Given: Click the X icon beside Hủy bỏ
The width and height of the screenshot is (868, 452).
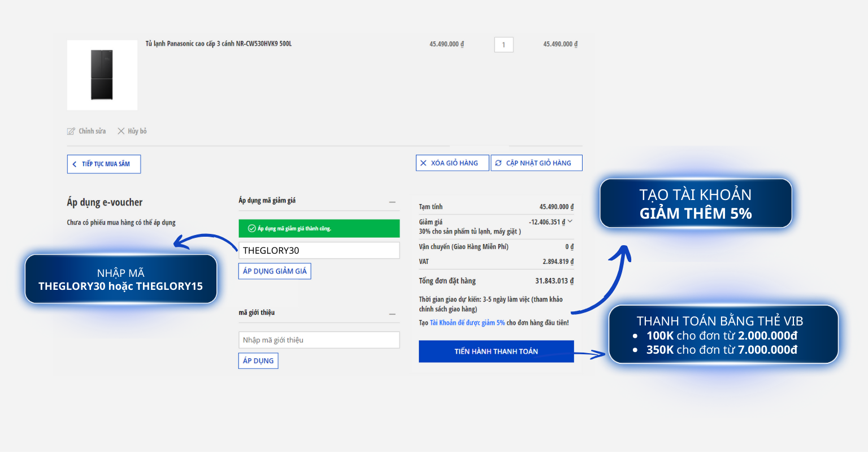Looking at the screenshot, I should [121, 131].
